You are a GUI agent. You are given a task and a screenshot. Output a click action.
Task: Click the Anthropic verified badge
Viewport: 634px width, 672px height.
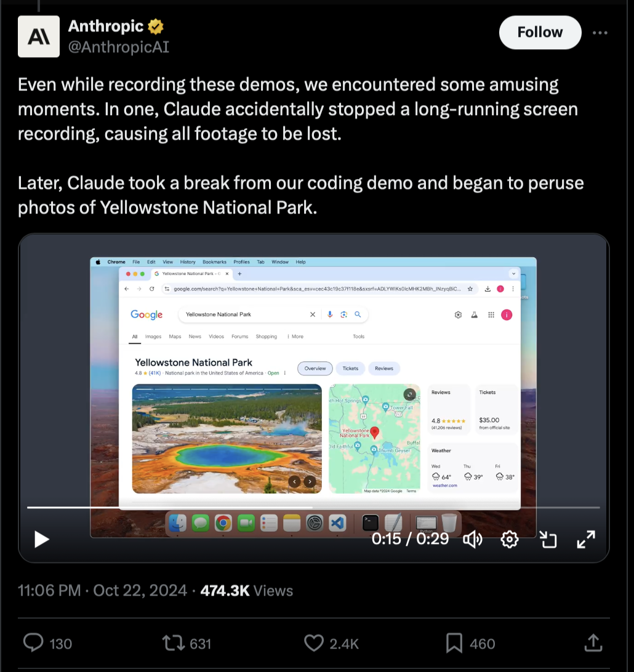[155, 26]
